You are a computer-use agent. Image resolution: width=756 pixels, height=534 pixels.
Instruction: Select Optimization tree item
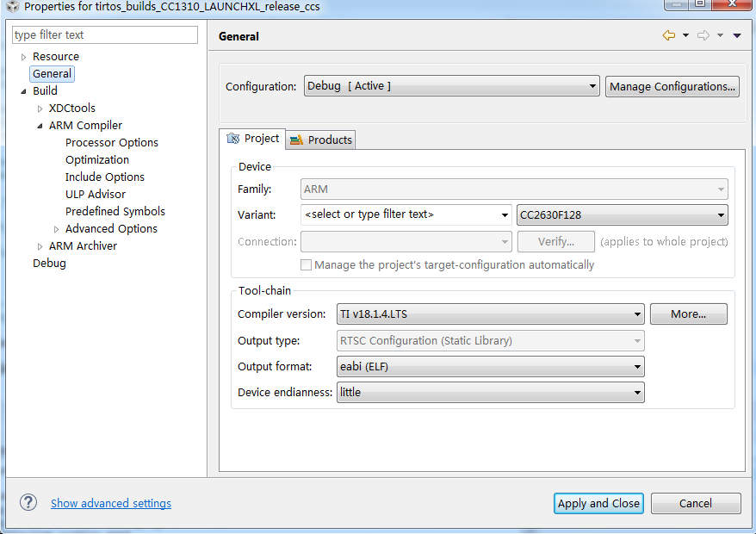tap(97, 159)
